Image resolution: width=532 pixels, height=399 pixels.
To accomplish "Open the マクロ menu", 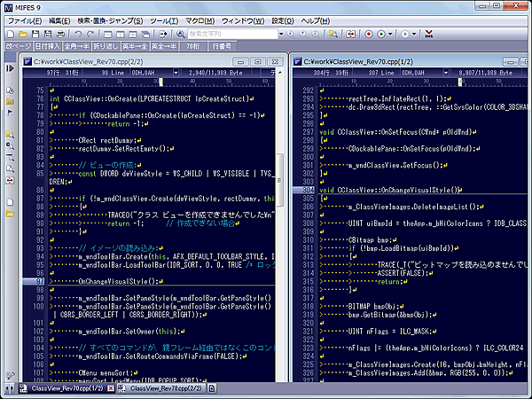I will point(199,20).
